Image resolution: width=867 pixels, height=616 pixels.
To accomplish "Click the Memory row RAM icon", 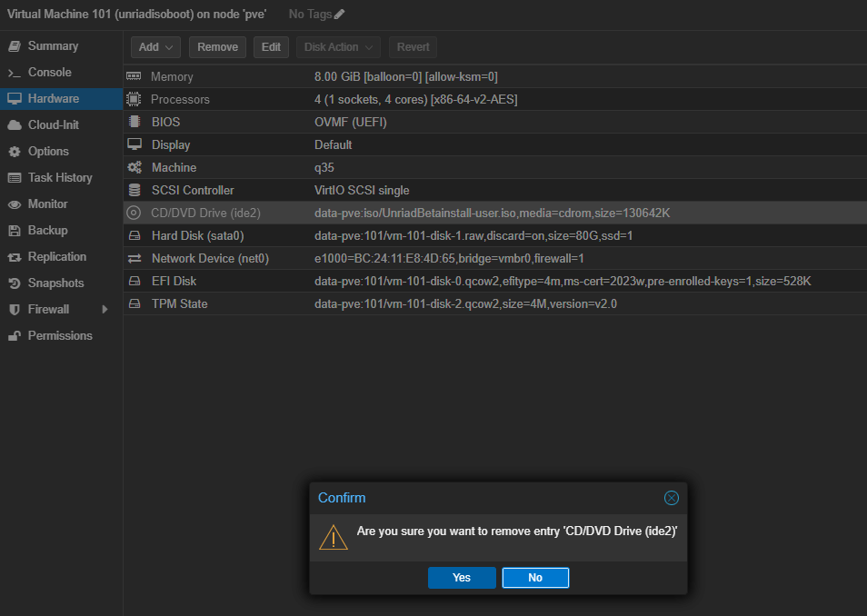I will (134, 76).
